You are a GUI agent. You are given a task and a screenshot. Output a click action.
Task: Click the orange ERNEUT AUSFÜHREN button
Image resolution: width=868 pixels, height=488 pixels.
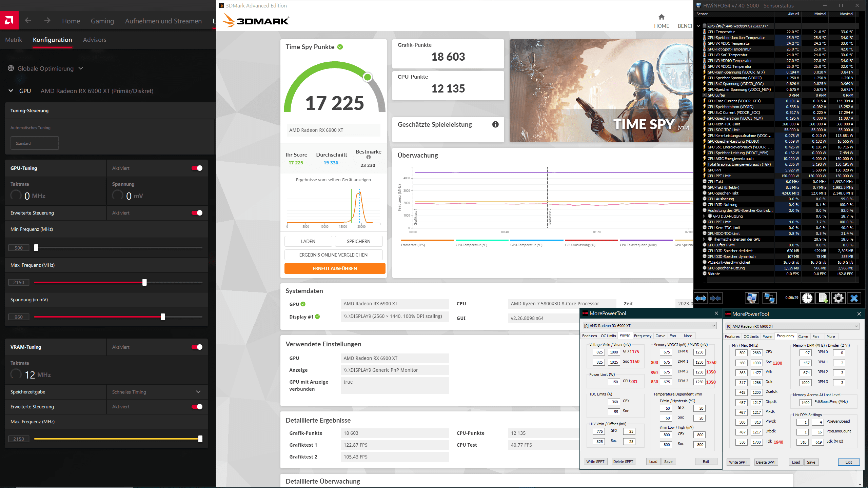click(335, 268)
